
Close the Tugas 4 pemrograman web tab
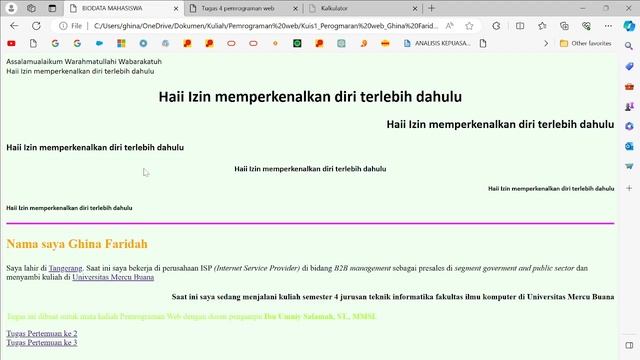(x=296, y=8)
